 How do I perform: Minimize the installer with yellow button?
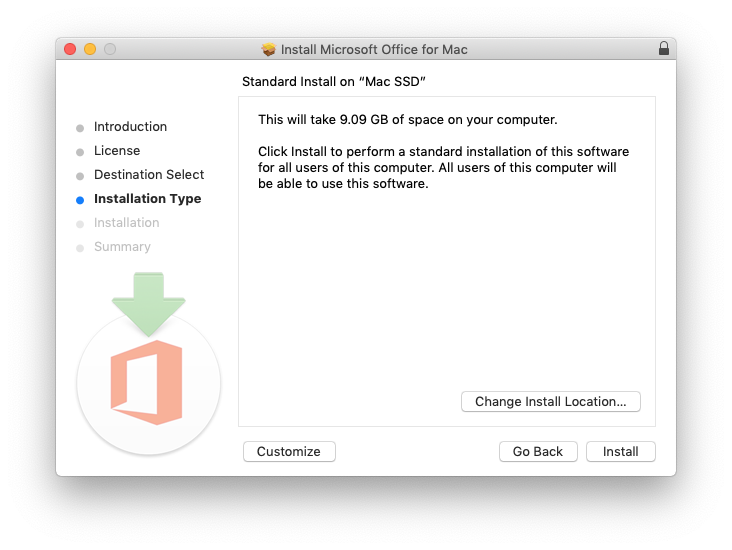(90, 49)
